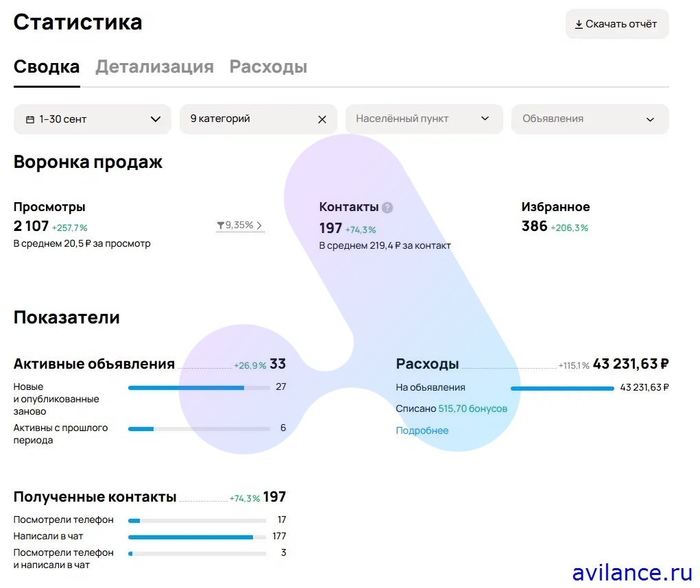
Task: Click the arrow chevron after 9,35% conversion
Action: coord(259,225)
